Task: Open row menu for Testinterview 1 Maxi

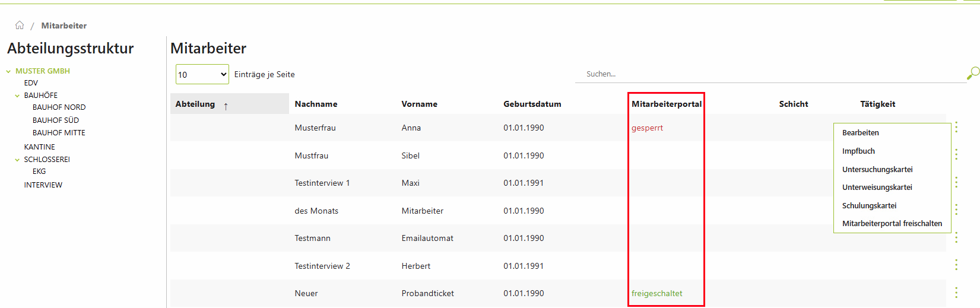Action: coord(956,182)
